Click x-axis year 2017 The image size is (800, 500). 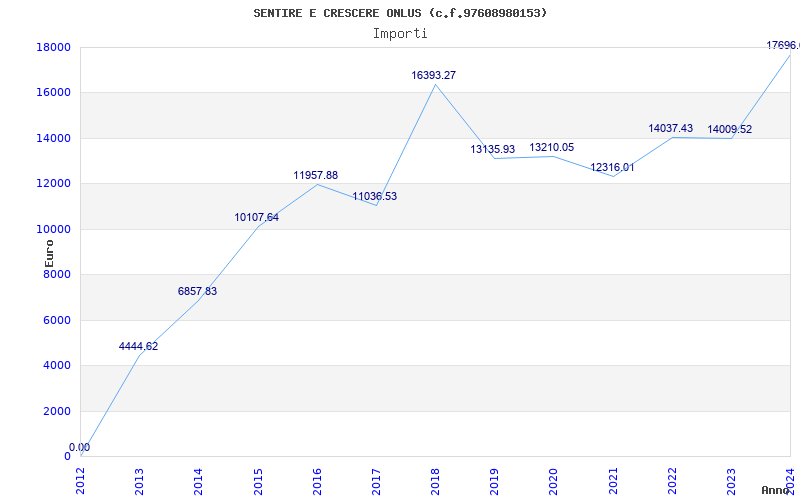click(x=376, y=481)
